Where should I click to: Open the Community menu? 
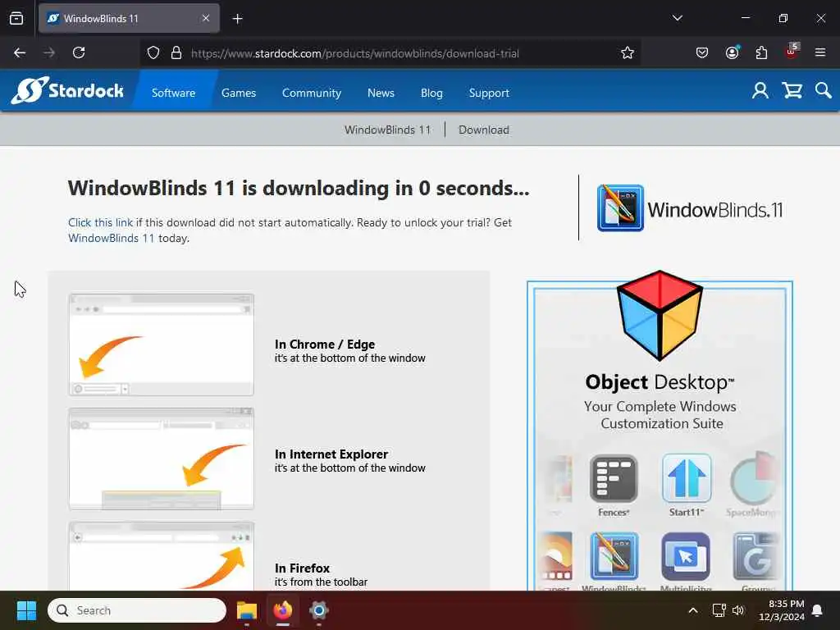[x=311, y=93]
